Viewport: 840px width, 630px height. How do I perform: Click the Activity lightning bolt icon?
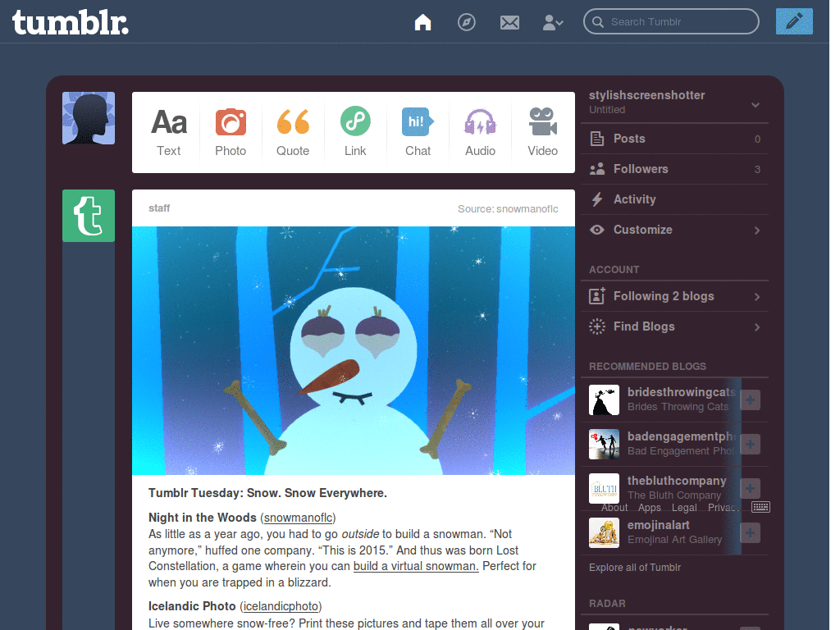[597, 199]
